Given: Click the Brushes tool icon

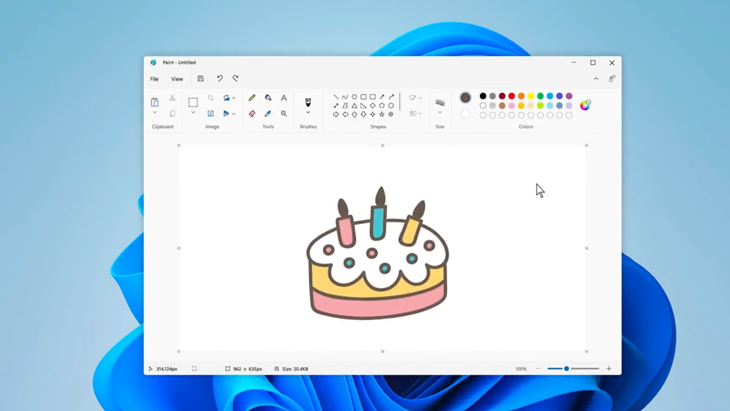Looking at the screenshot, I should point(308,102).
